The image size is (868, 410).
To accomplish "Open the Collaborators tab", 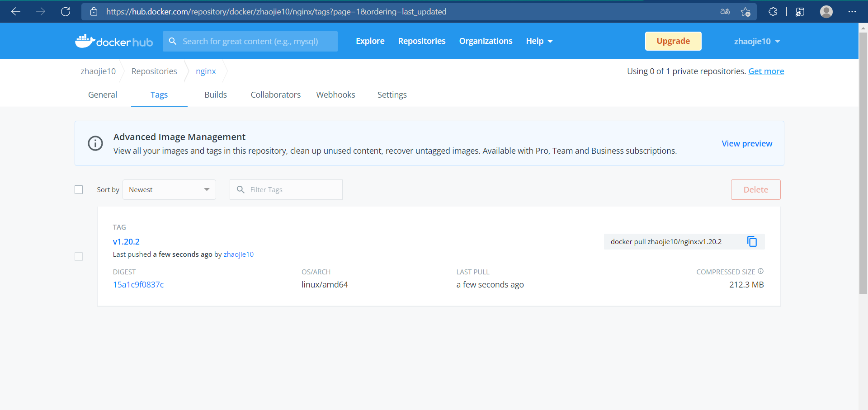I will point(276,94).
